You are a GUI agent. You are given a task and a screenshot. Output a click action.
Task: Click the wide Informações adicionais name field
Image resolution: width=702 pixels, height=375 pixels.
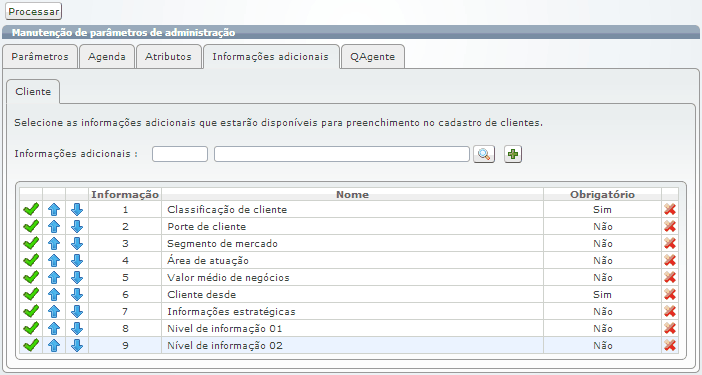click(x=342, y=154)
